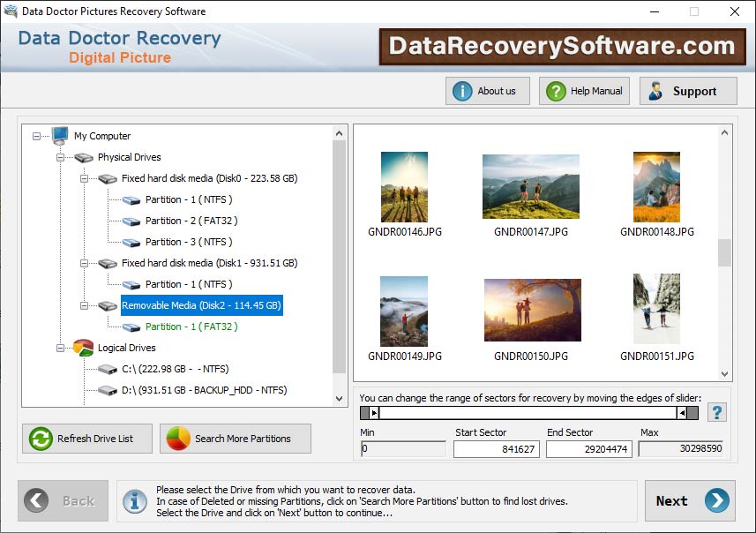Click the Next button to continue recovery
The image size is (756, 533).
click(689, 500)
